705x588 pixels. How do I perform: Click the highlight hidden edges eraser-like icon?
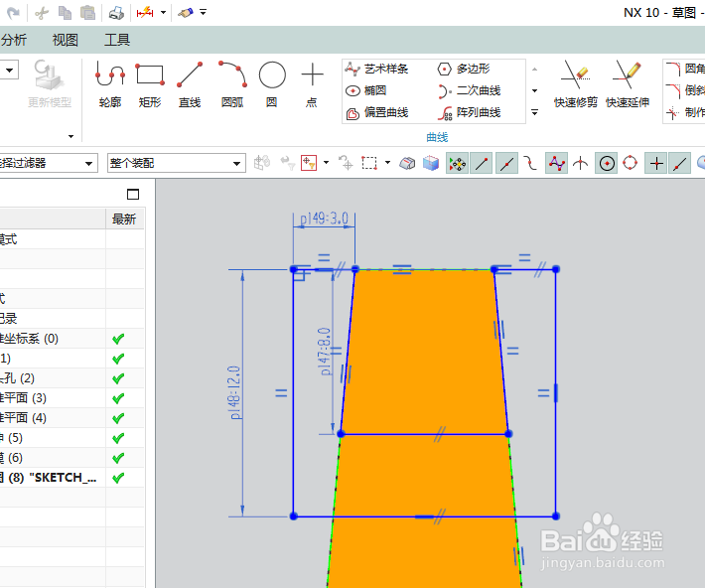[x=407, y=163]
